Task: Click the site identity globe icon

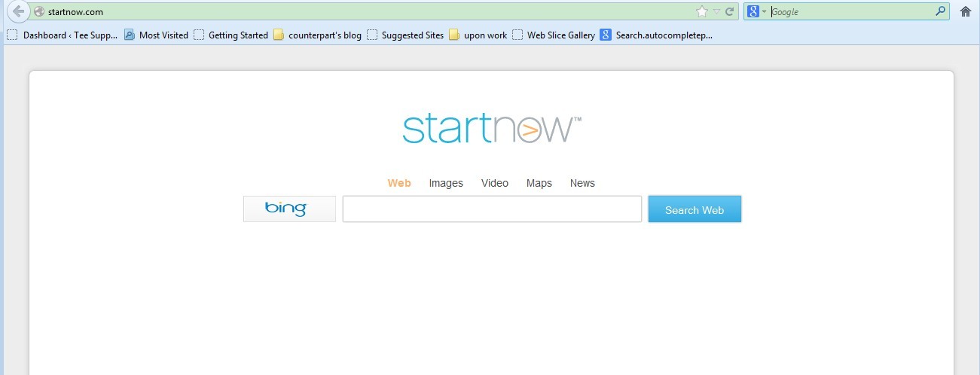Action: pos(39,12)
